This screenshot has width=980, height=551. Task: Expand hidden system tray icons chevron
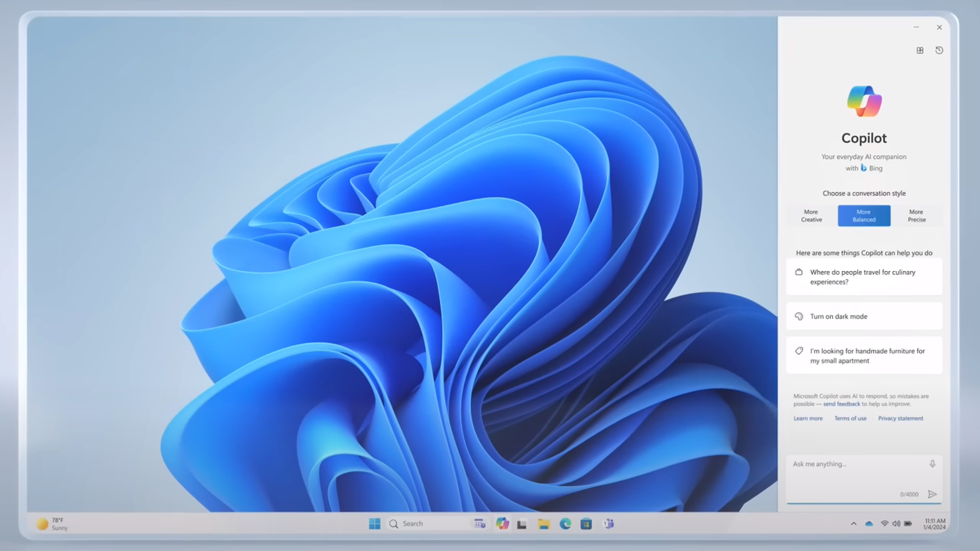[x=853, y=524]
